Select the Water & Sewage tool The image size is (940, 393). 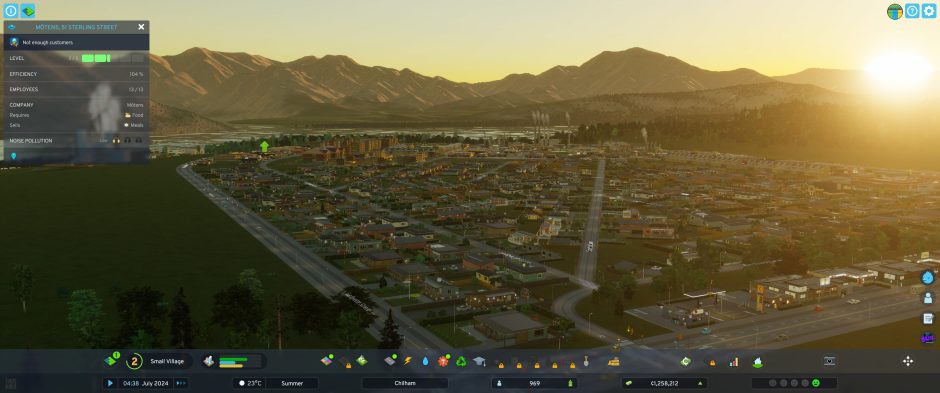click(x=426, y=361)
